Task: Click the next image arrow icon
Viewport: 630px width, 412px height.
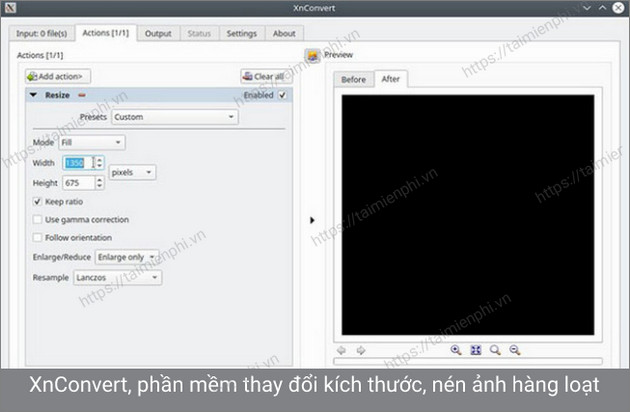Action: [x=361, y=350]
